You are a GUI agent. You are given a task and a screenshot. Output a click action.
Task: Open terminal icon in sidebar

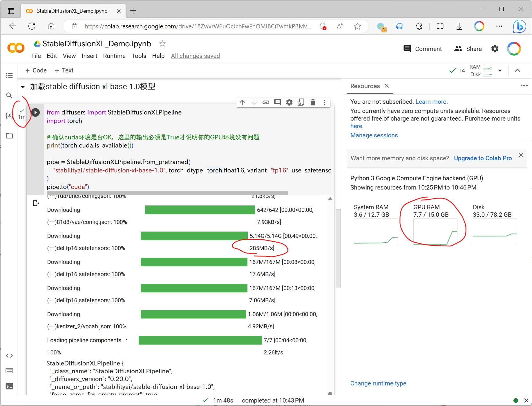pyautogui.click(x=9, y=386)
